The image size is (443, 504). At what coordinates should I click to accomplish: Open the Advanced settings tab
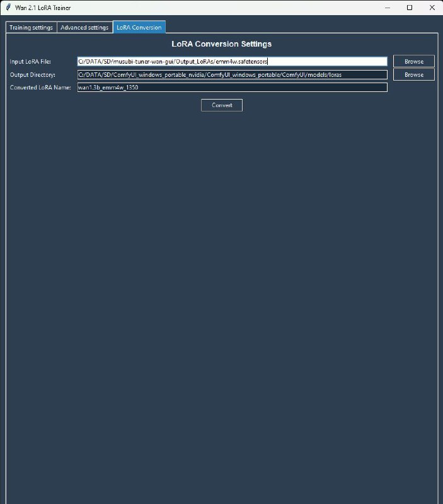coord(84,27)
